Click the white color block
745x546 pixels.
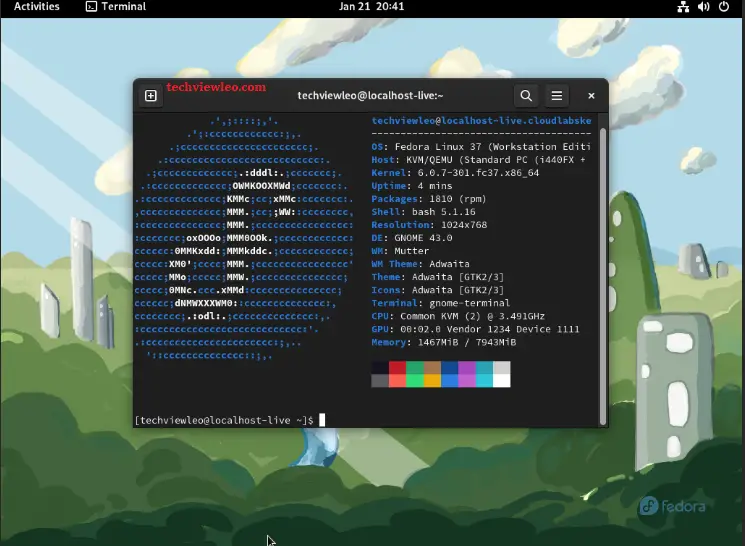502,381
